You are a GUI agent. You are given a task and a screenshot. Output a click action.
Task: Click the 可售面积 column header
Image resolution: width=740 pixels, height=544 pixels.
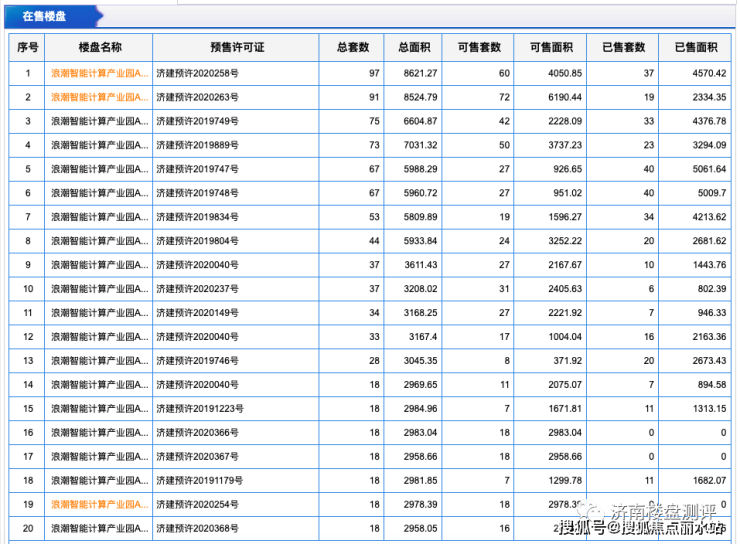point(550,47)
